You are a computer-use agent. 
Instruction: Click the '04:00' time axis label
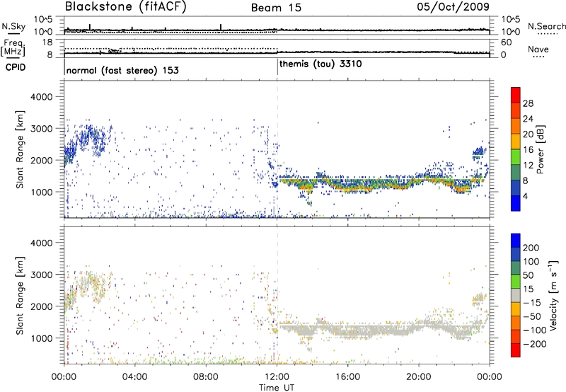pyautogui.click(x=134, y=377)
